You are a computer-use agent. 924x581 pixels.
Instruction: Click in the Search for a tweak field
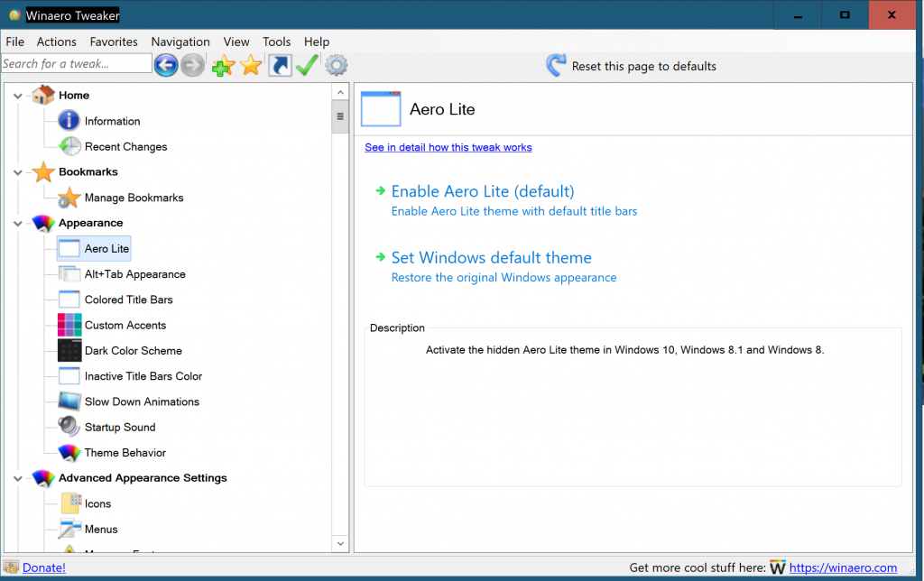tap(77, 64)
